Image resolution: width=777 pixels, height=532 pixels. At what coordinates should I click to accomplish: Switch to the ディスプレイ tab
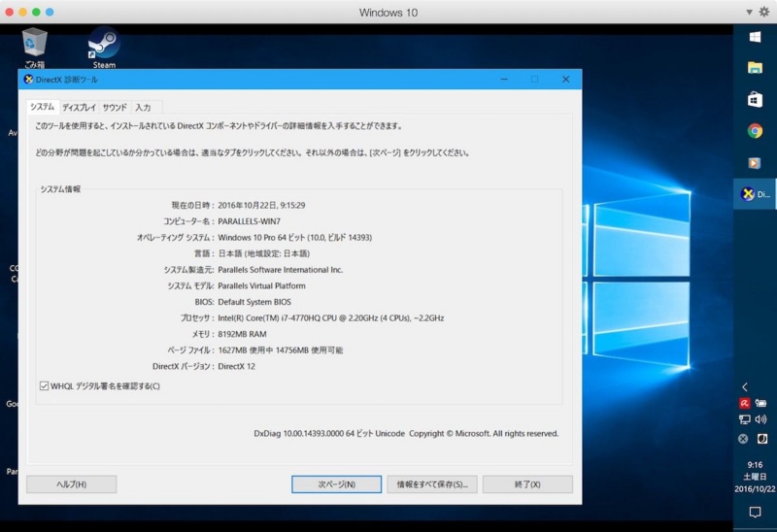(x=79, y=108)
